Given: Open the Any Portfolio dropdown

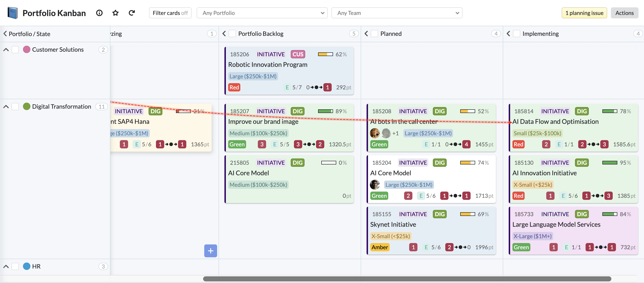Looking at the screenshot, I should click(262, 13).
